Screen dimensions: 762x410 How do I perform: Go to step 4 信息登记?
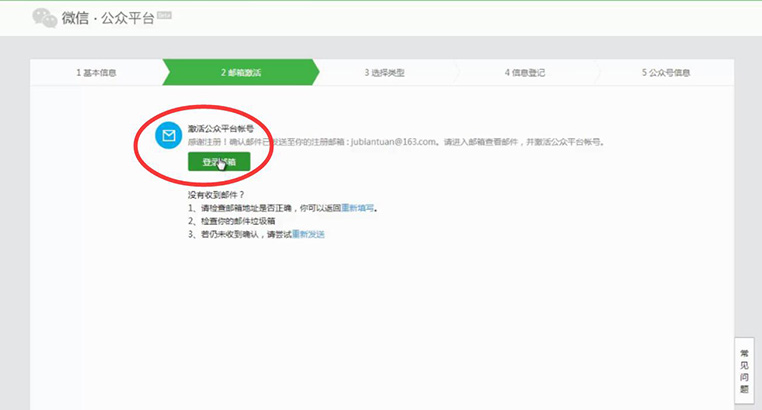point(527,73)
